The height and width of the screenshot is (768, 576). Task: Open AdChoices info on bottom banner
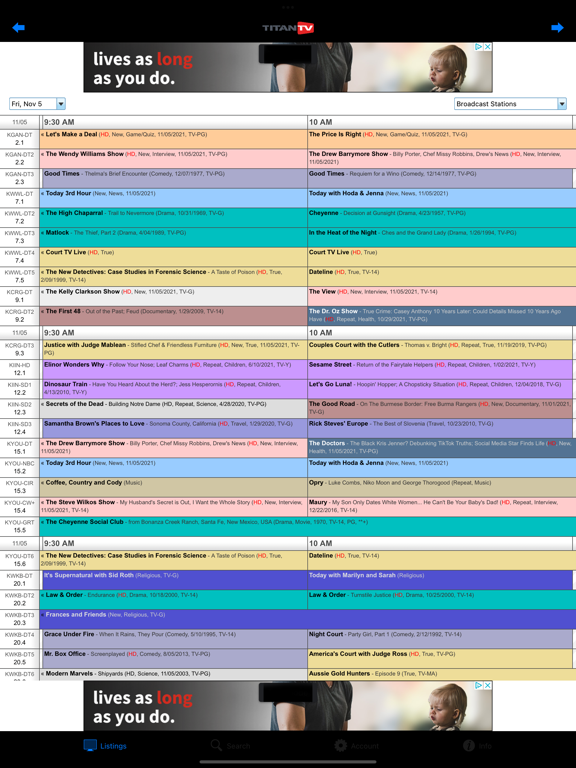479,685
